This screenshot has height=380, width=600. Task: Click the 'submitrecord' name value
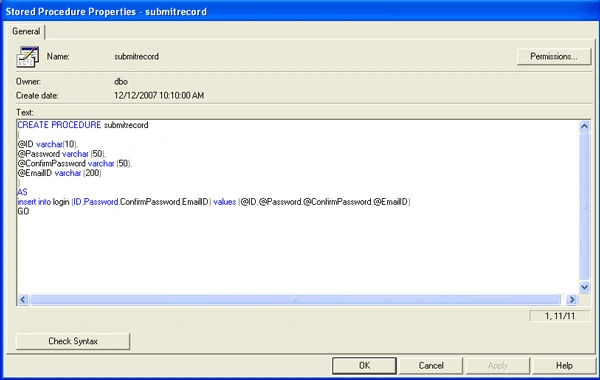pyautogui.click(x=136, y=57)
